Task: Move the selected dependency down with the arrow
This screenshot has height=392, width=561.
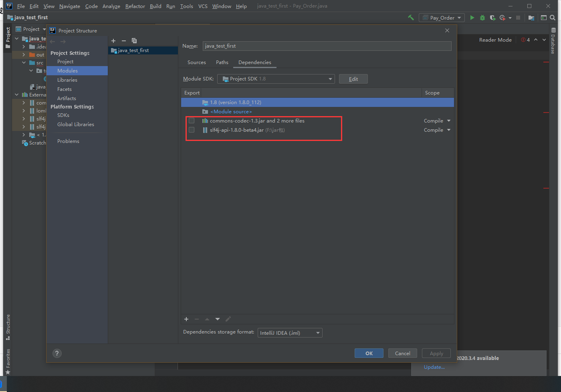Action: pyautogui.click(x=218, y=319)
